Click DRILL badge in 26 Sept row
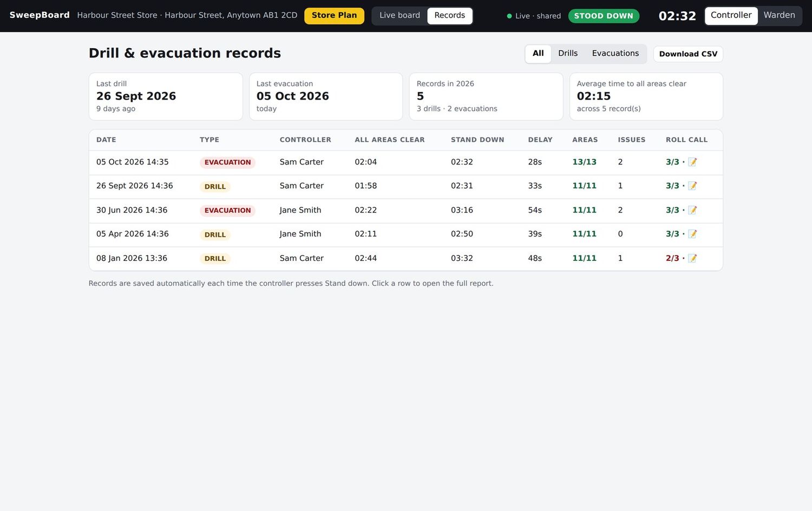 [x=215, y=187]
